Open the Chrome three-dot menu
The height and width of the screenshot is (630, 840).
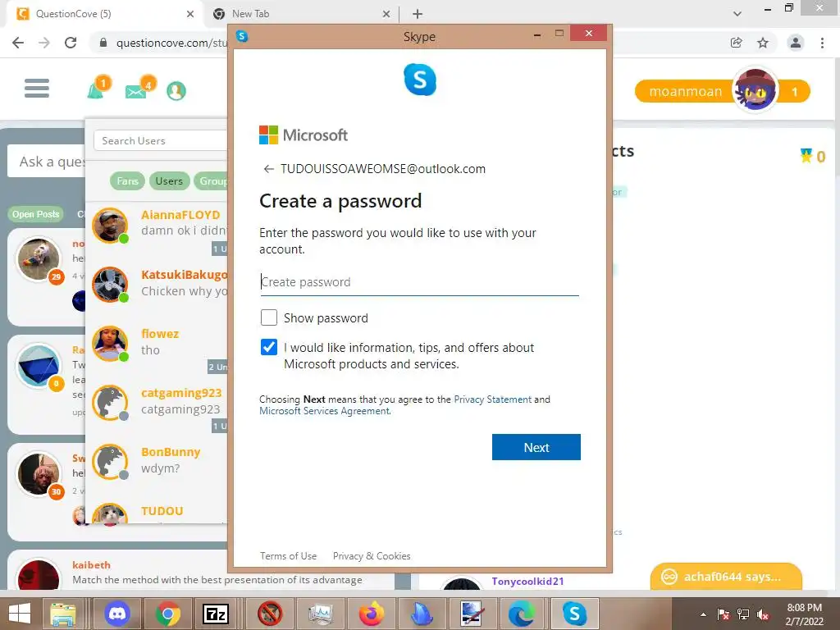(822, 43)
